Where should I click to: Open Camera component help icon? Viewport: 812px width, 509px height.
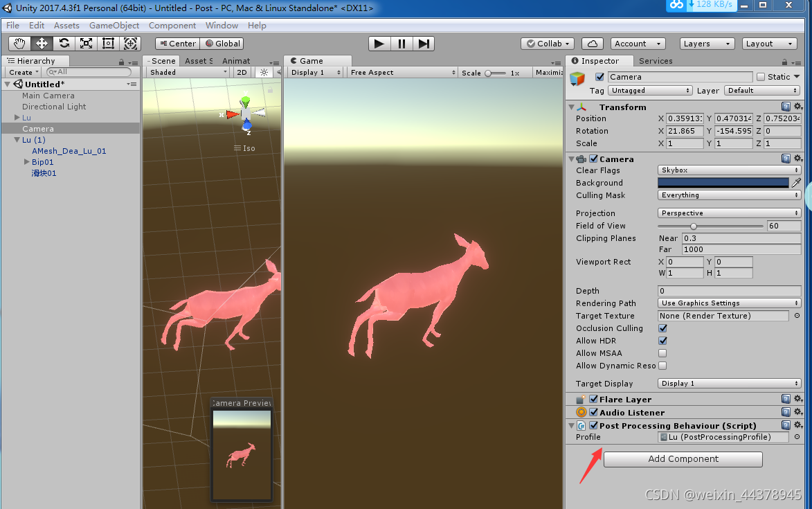pos(786,159)
